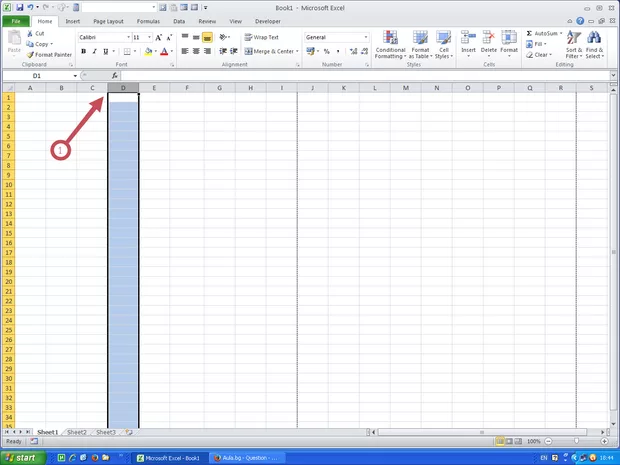Apply the red Font Color
Image resolution: width=620 pixels, height=465 pixels.
coord(164,51)
